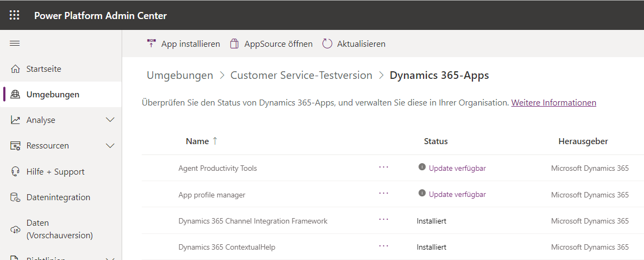Click the Startseite home icon
Screen dimensions: 644x260
click(x=15, y=69)
